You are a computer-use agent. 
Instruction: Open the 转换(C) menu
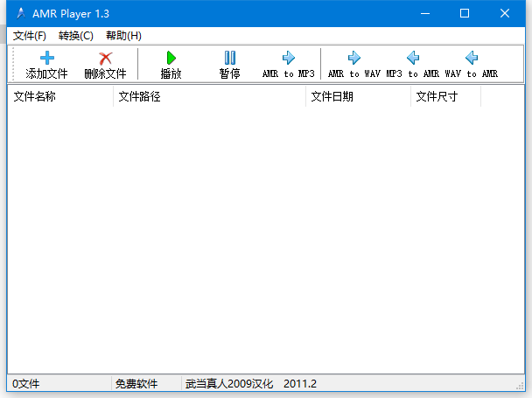click(76, 36)
